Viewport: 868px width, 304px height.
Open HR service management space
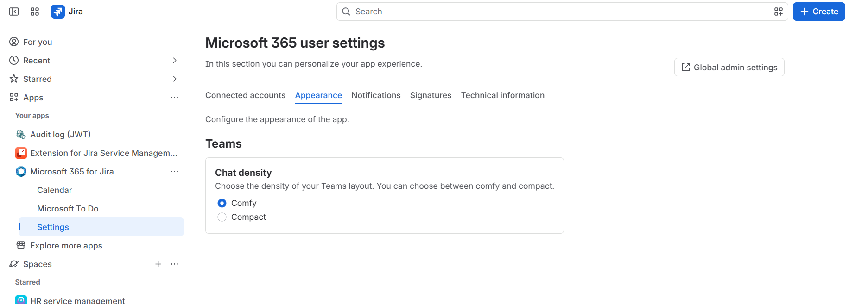pyautogui.click(x=77, y=300)
